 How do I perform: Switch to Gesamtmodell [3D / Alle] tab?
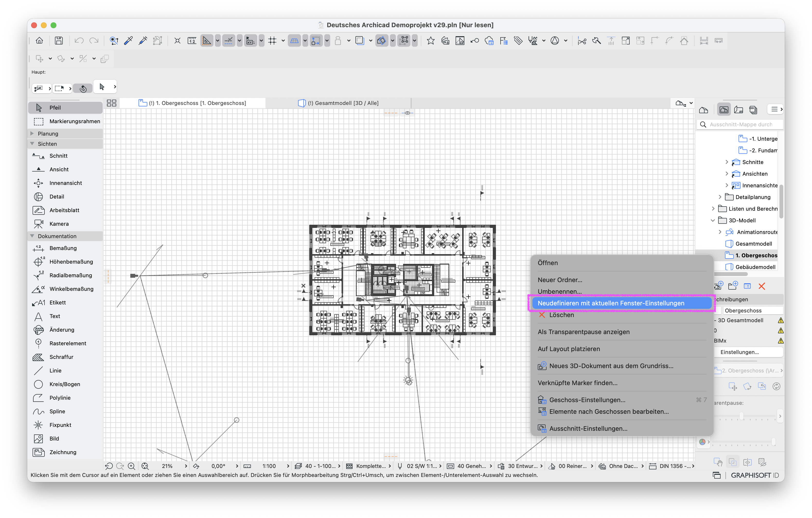click(x=339, y=103)
